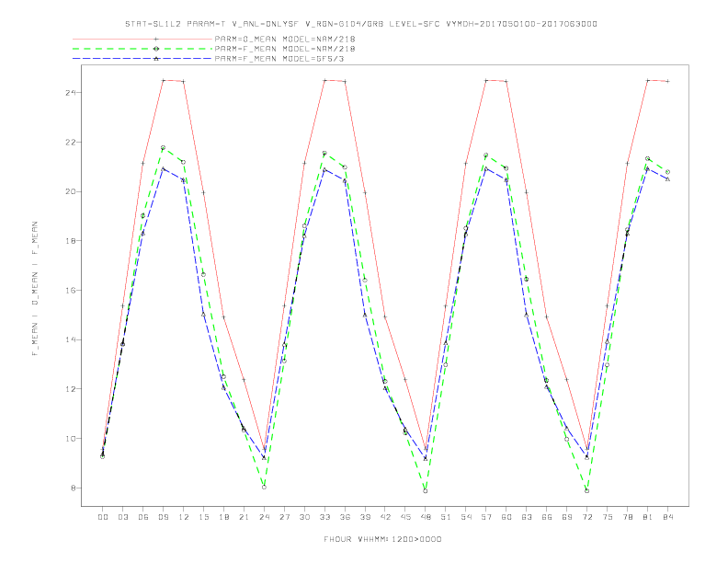
Task: Click y-axis tick label 20
Action: pos(71,191)
